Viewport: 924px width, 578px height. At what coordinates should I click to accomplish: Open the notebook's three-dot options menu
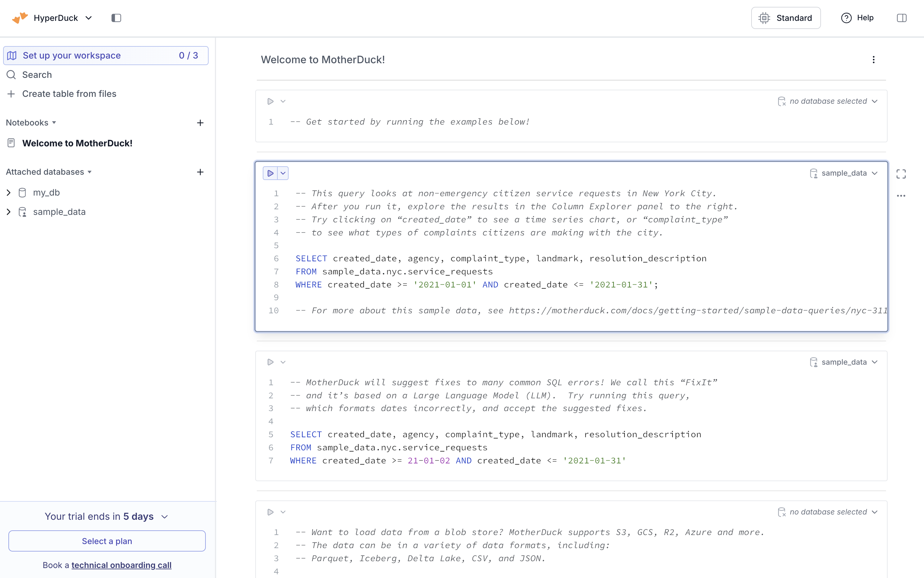pyautogui.click(x=873, y=59)
